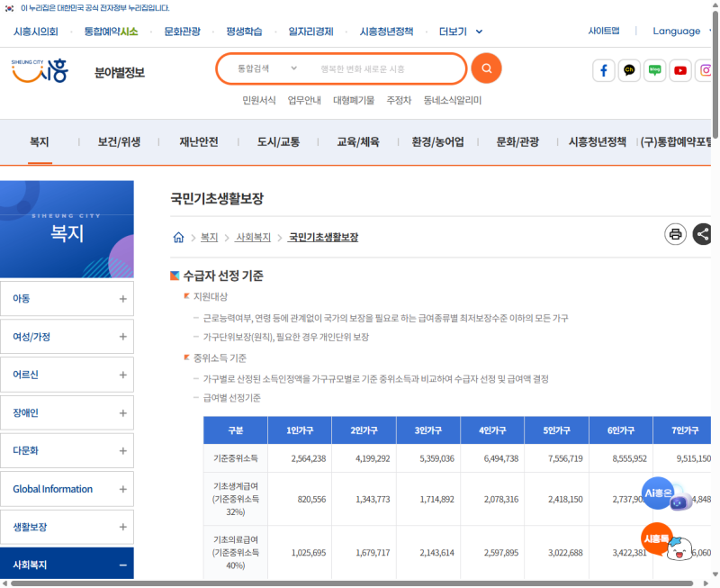This screenshot has width=720, height=588.
Task: Open the 통합검색 category dropdown
Action: pyautogui.click(x=267, y=68)
